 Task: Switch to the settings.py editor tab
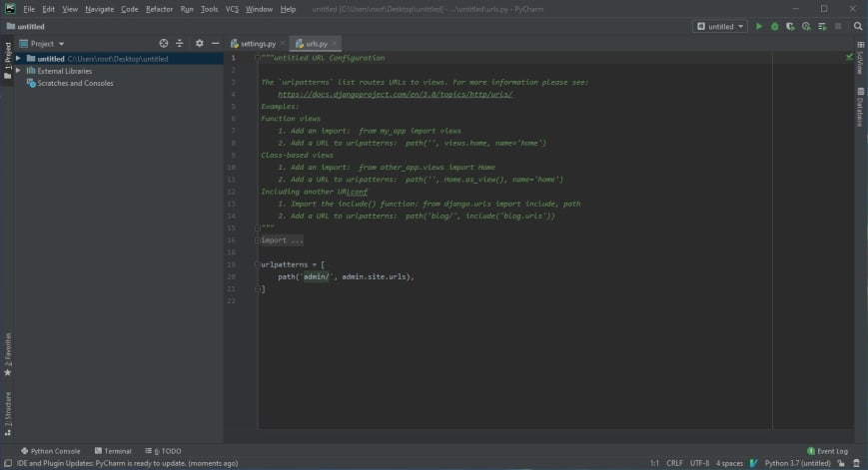click(x=258, y=44)
